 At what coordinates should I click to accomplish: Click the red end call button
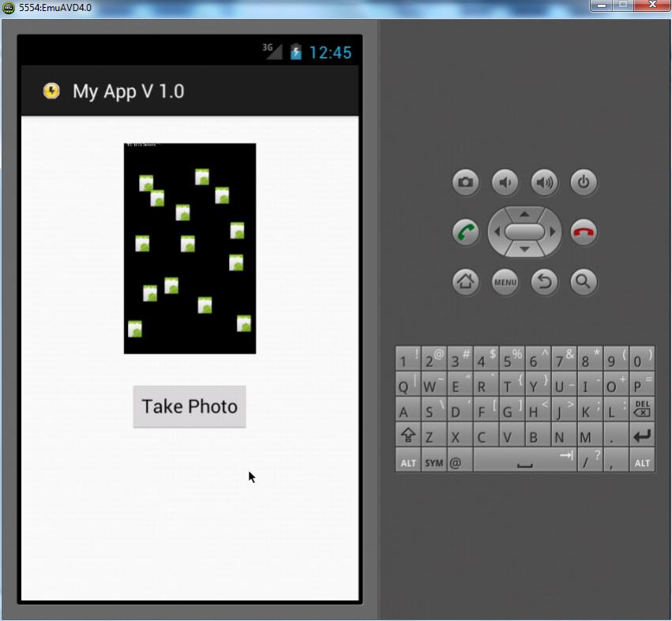pos(584,232)
